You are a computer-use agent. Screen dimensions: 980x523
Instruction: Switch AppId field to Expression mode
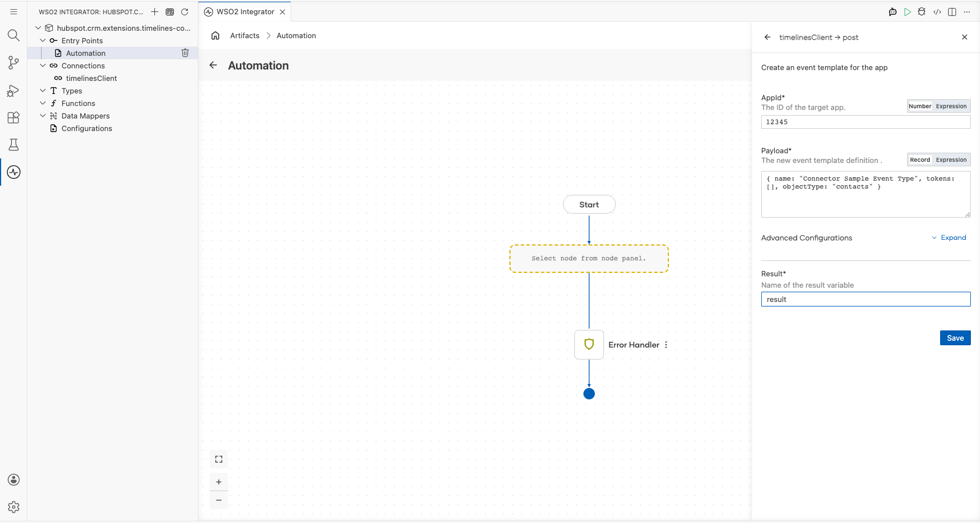coord(952,106)
